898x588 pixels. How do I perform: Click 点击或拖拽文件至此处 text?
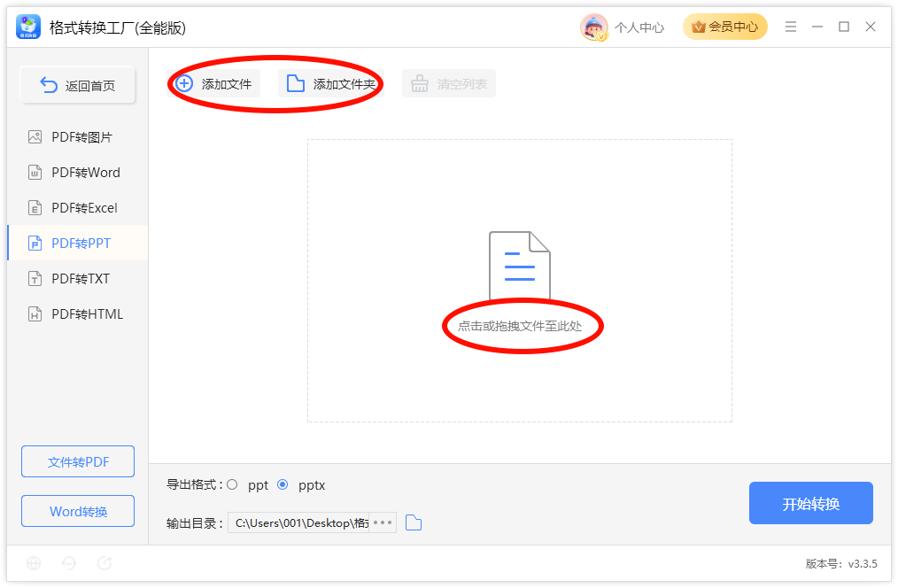point(520,327)
